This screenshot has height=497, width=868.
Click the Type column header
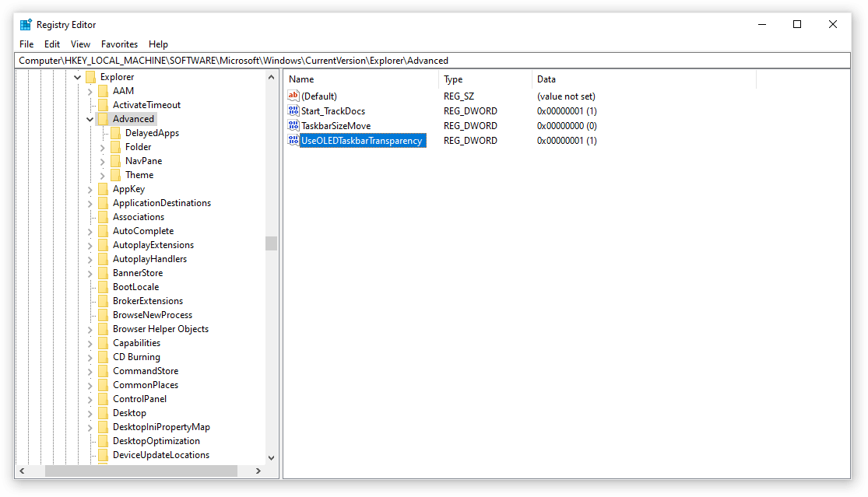pos(485,79)
